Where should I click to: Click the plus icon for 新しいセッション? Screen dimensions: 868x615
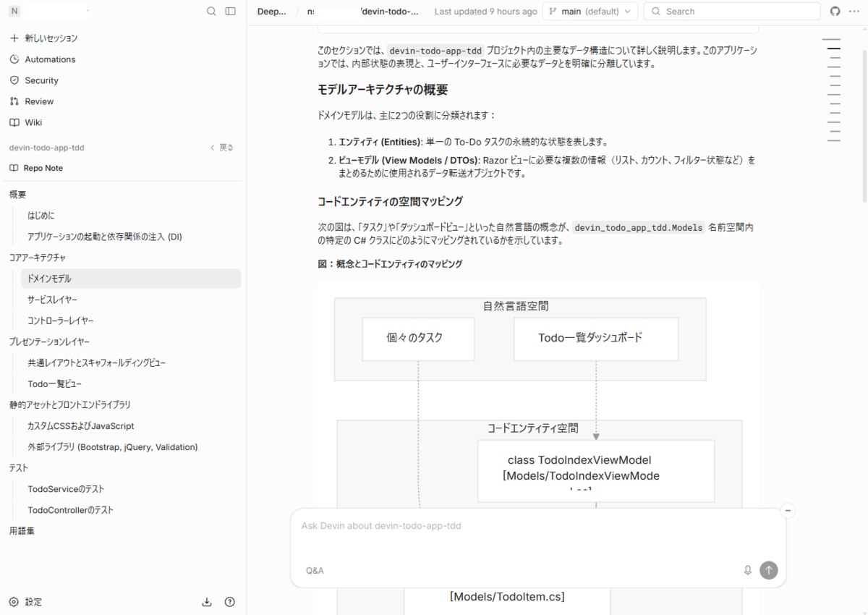click(14, 38)
